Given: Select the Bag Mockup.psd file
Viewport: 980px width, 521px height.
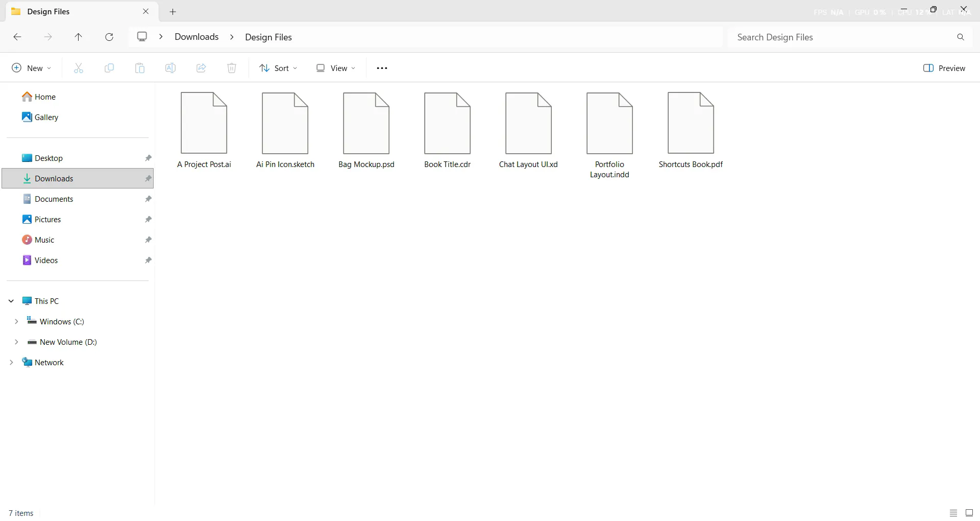Looking at the screenshot, I should [x=366, y=131].
